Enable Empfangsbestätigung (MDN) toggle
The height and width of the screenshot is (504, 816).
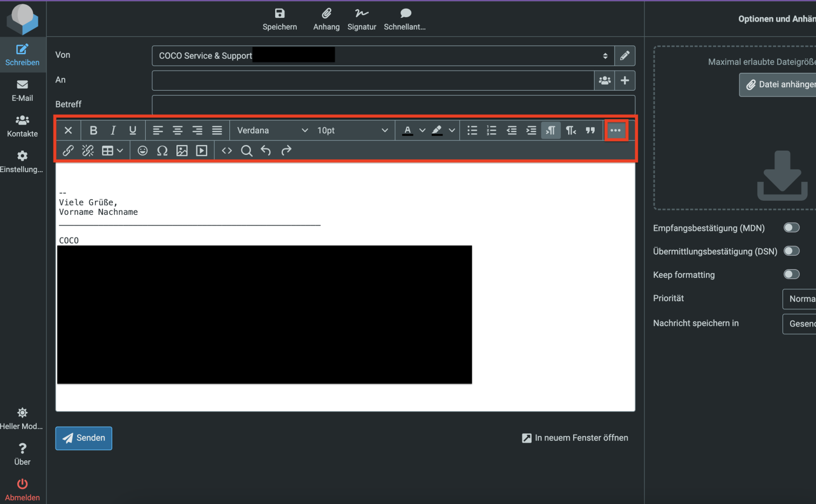point(791,228)
